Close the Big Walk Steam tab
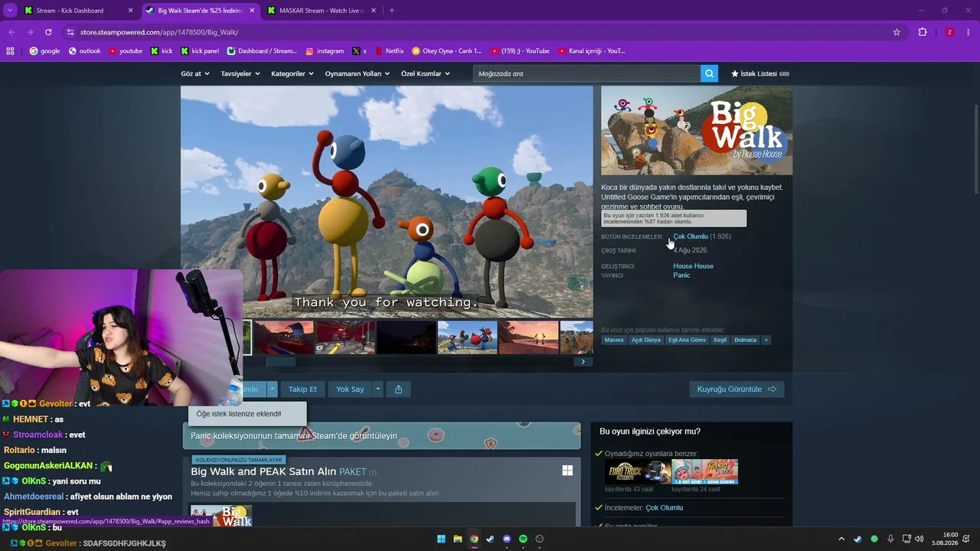 pos(252,11)
